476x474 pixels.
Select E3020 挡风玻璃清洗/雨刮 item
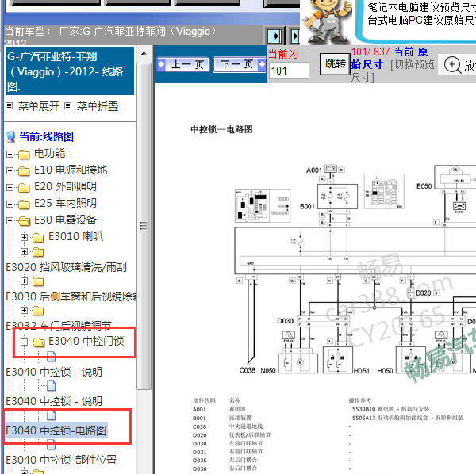(66, 267)
